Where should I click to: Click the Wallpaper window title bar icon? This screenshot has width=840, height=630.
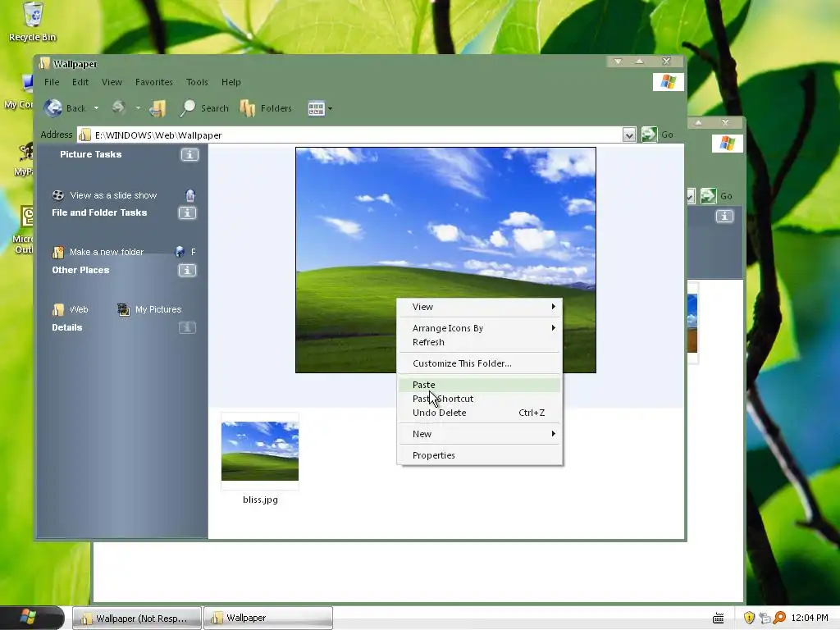(44, 64)
